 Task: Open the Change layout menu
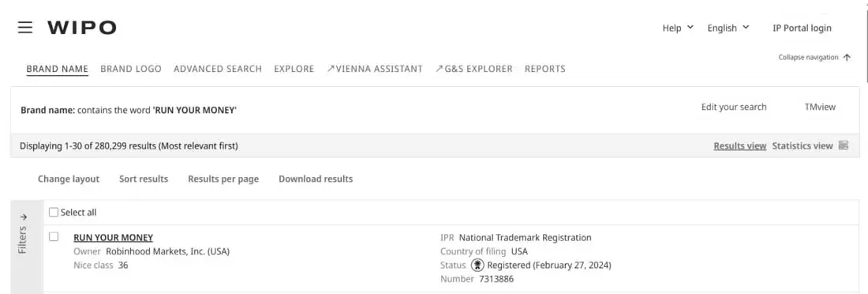click(x=69, y=179)
